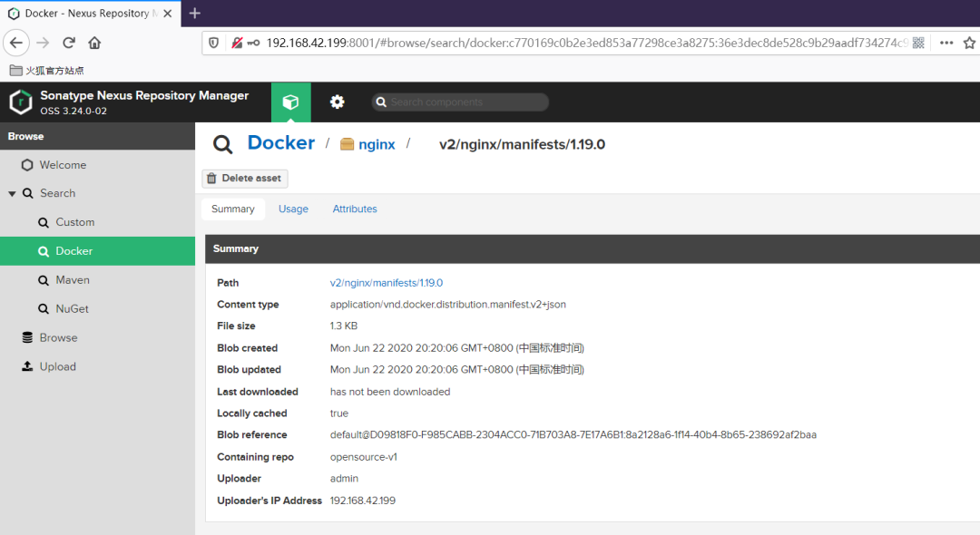This screenshot has width=980, height=535.
Task: Select NuGet search in sidebar
Action: point(72,309)
